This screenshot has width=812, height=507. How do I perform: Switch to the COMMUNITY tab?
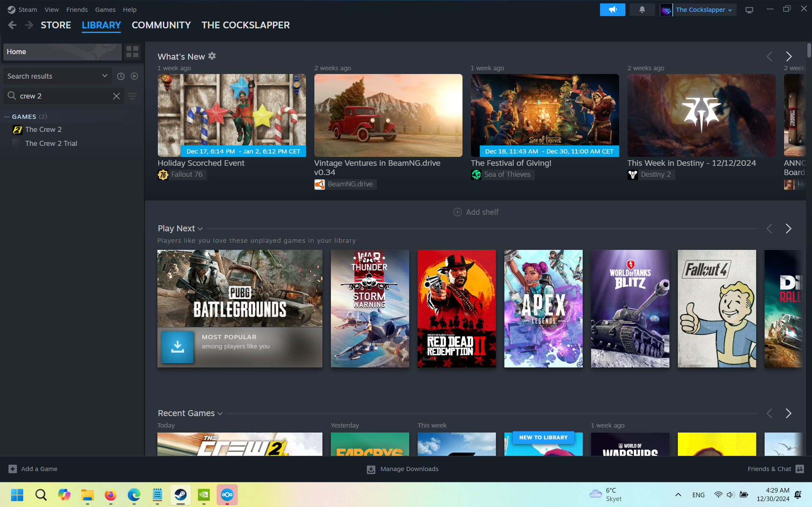tap(161, 25)
